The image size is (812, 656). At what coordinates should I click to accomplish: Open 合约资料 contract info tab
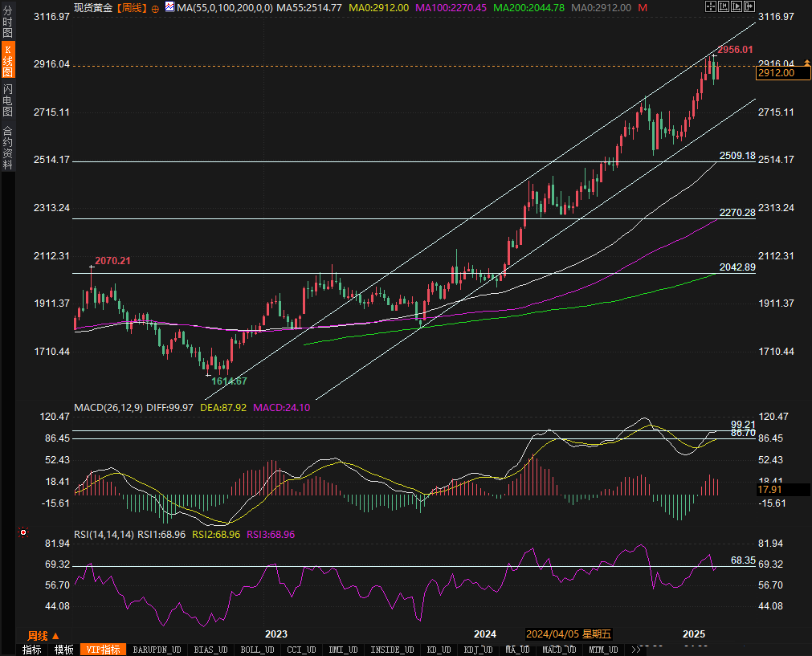[x=7, y=147]
